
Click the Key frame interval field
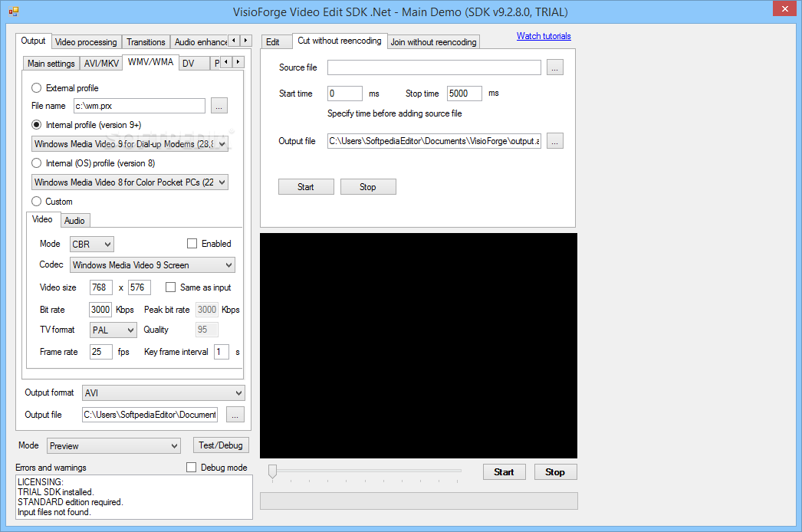coord(221,352)
